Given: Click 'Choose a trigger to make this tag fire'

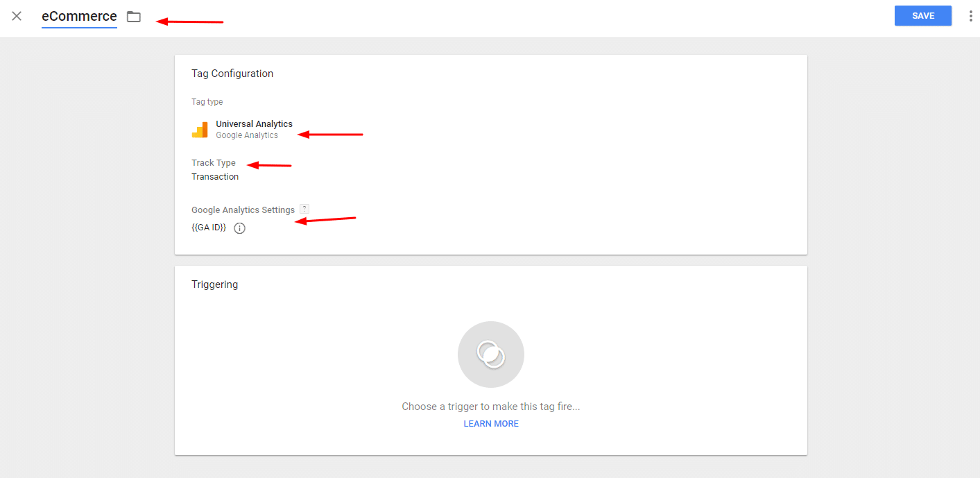Looking at the screenshot, I should pos(491,407).
